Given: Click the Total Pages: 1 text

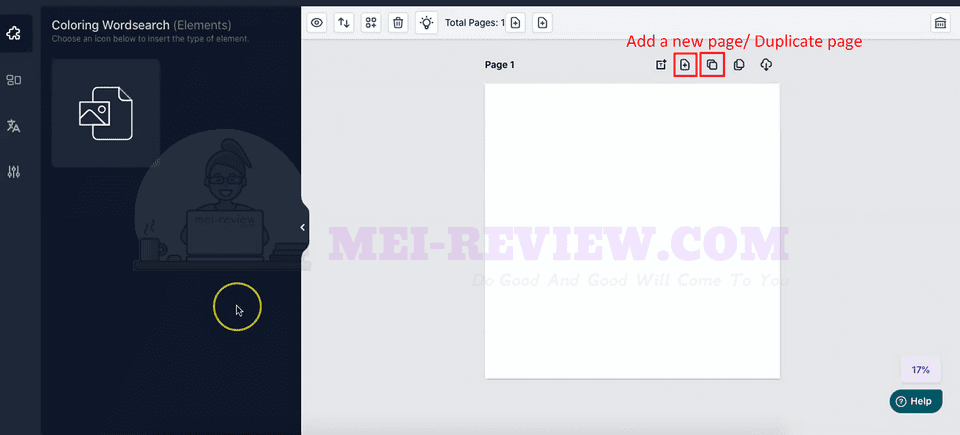Looking at the screenshot, I should pos(474,23).
